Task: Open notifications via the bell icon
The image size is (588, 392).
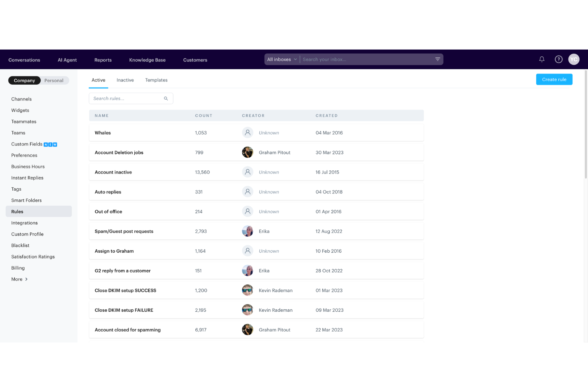Action: pyautogui.click(x=542, y=59)
